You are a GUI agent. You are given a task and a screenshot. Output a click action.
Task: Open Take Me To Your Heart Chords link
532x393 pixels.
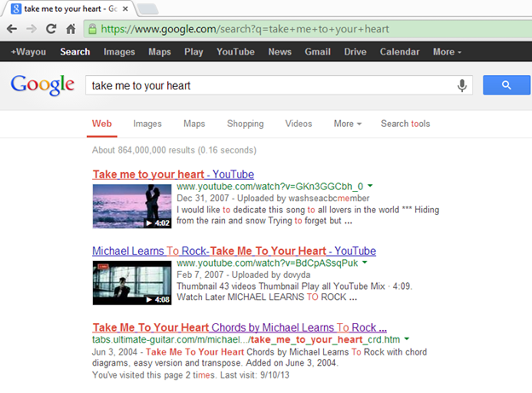click(240, 327)
